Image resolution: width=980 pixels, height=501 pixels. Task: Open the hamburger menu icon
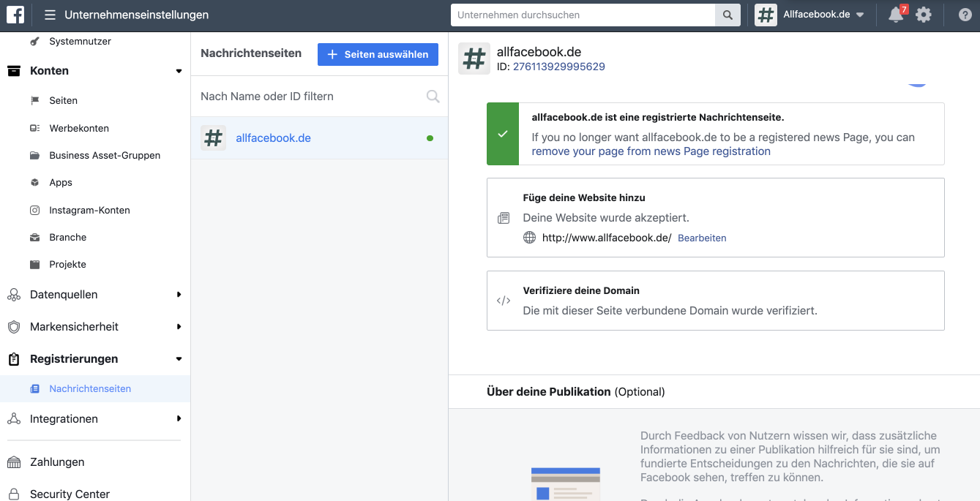pos(50,15)
